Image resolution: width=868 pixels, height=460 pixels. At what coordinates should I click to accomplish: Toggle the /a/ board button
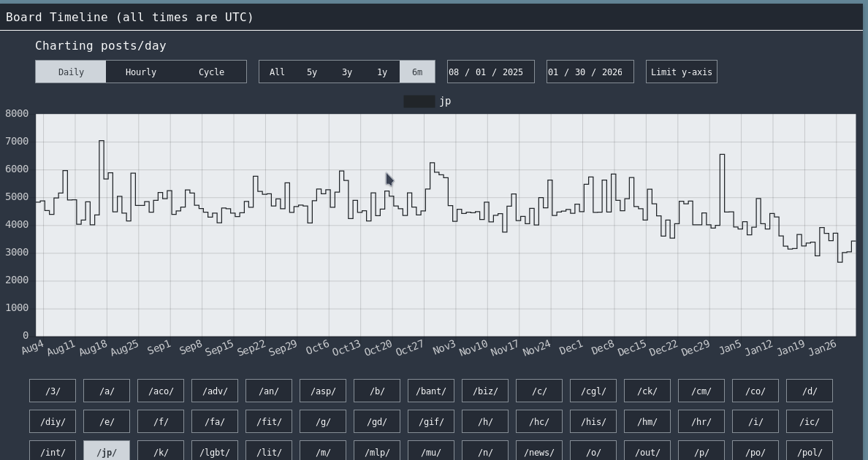click(x=107, y=391)
